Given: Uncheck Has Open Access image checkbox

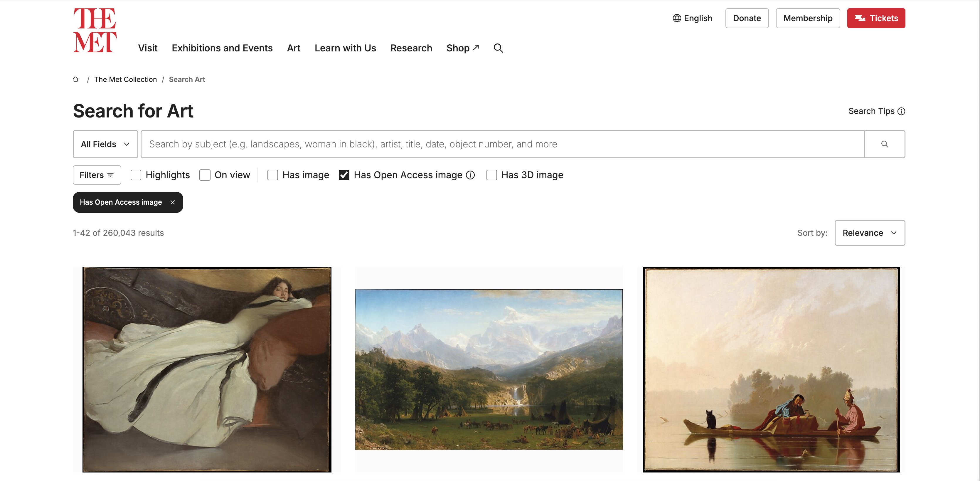Looking at the screenshot, I should tap(344, 175).
